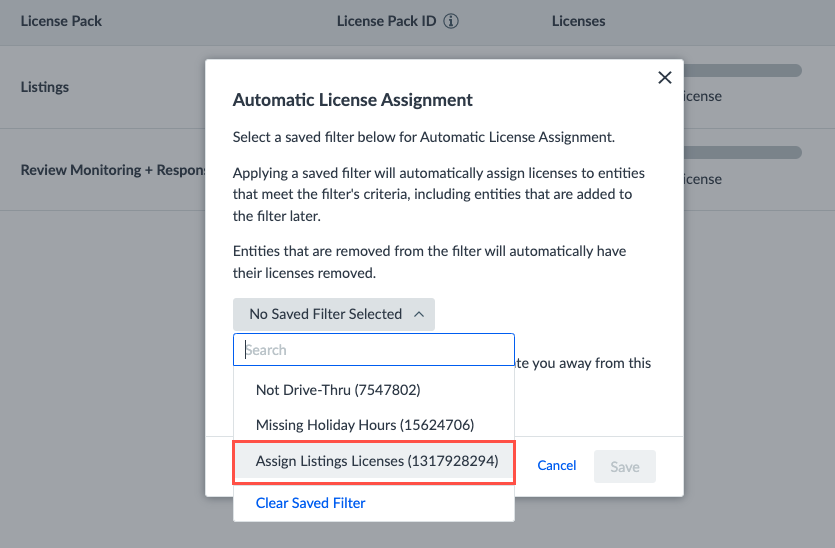The height and width of the screenshot is (548, 835).
Task: Close the Automatic License Assignment dialog
Action: click(665, 78)
